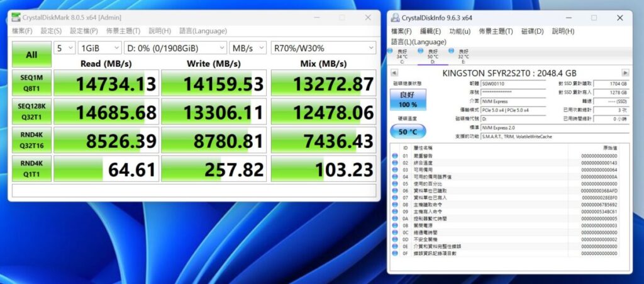Click the masked serial number field

tap(513, 93)
